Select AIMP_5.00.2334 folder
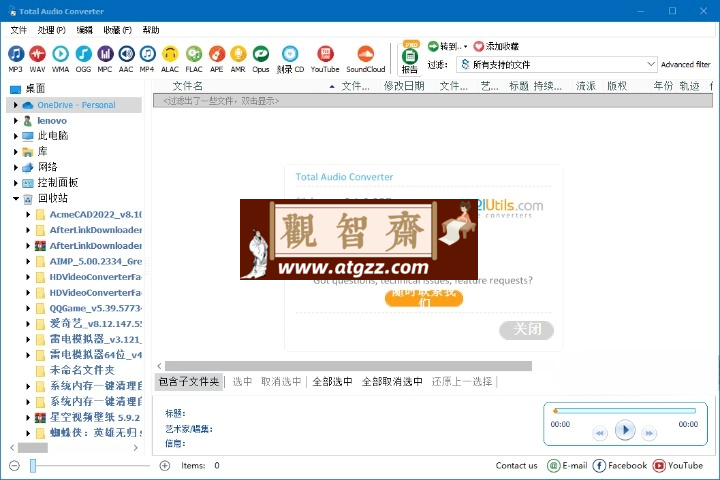 coord(96,261)
